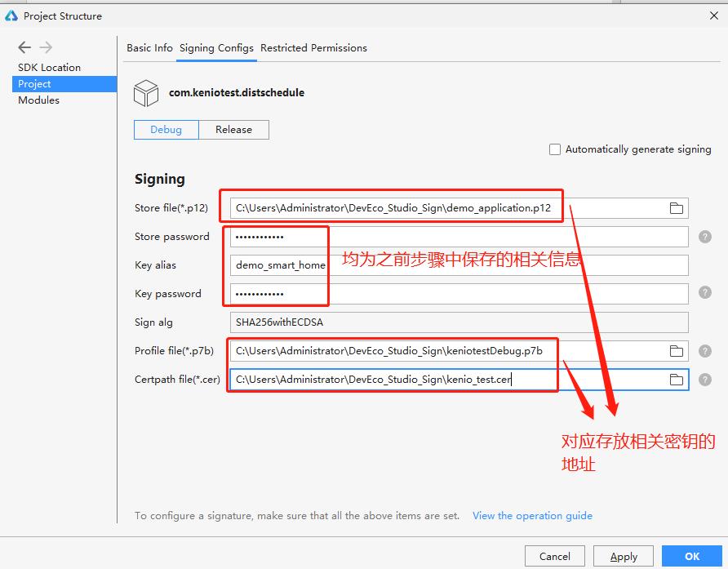
Task: Focus the Key alias field
Action: (x=459, y=265)
